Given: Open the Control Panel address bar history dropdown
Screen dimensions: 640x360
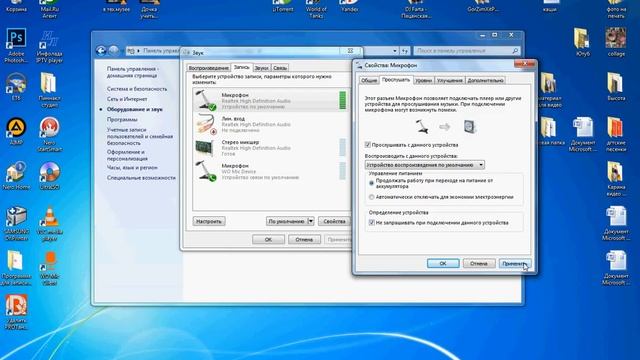Looking at the screenshot, I should (395, 51).
